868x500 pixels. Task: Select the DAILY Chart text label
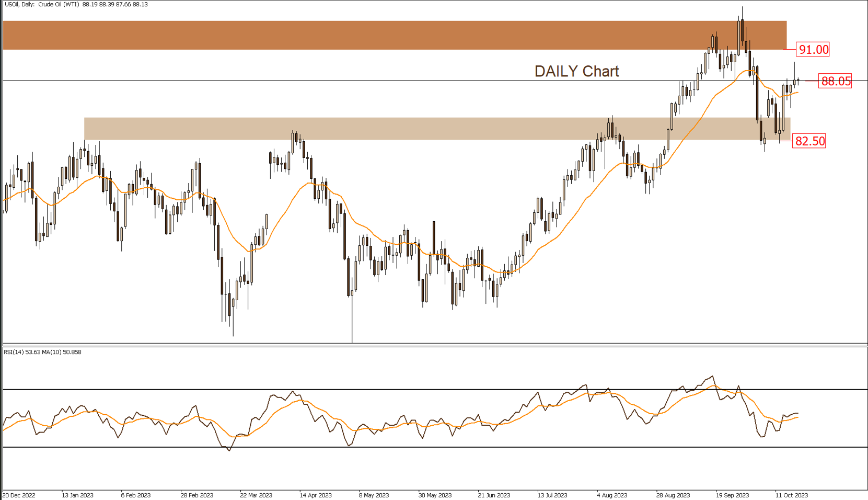576,71
